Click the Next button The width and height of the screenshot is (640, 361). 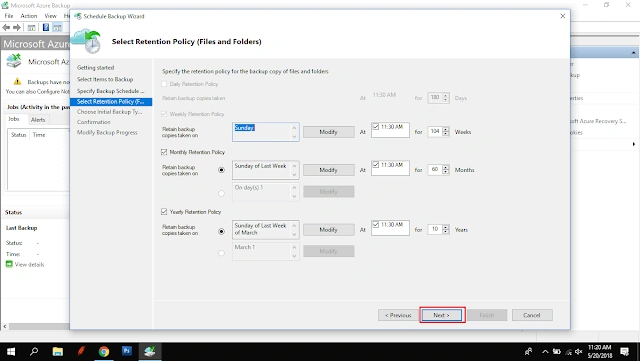(x=442, y=315)
